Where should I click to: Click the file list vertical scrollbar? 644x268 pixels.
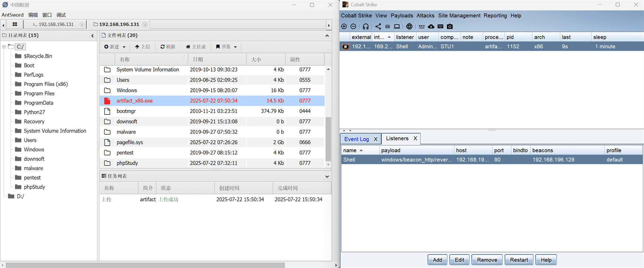328,139
